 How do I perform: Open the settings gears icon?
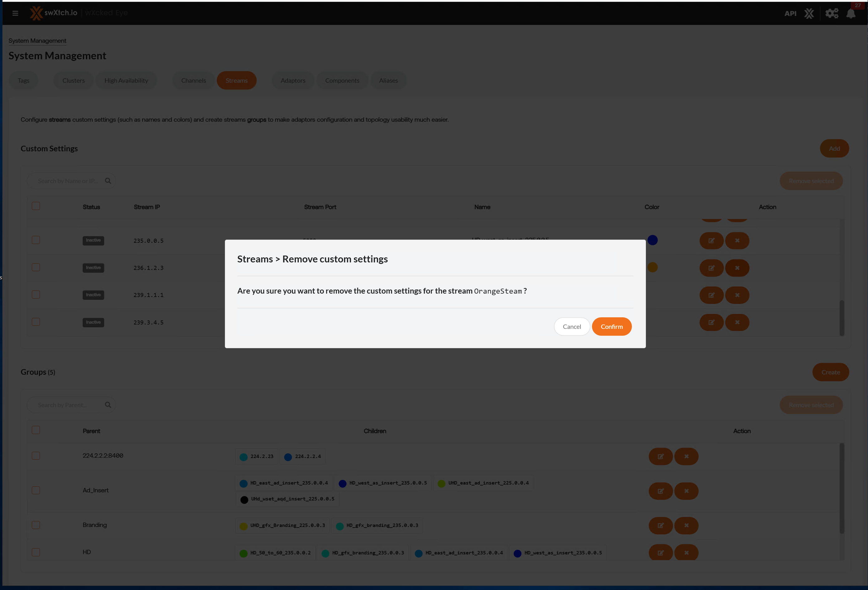(832, 13)
